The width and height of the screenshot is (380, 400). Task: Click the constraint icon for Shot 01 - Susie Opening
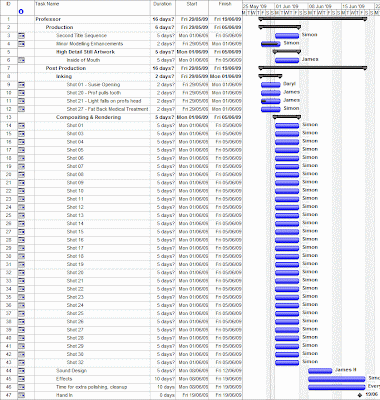22,85
